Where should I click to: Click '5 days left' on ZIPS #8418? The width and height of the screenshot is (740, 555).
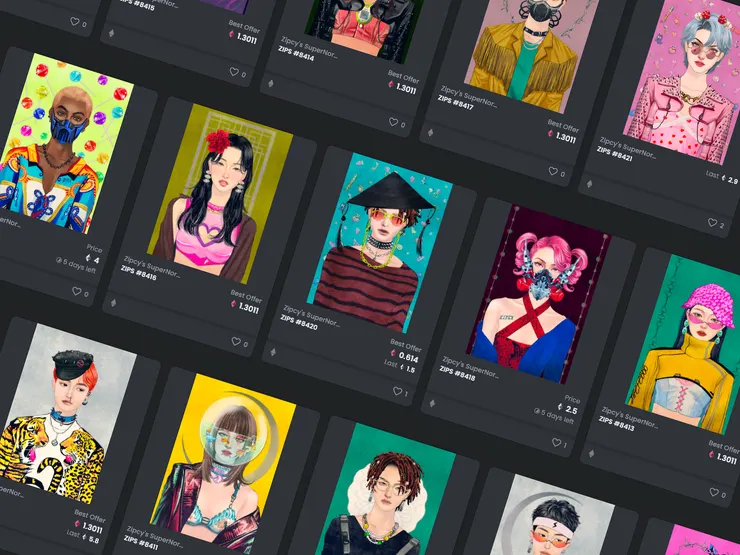tap(554, 416)
